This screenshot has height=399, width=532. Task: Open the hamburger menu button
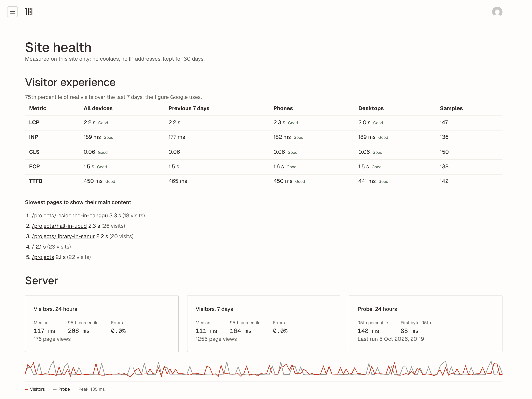pyautogui.click(x=12, y=12)
